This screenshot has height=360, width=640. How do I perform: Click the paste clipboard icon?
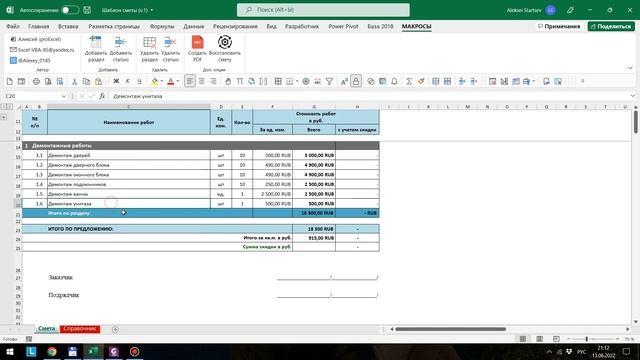pos(98,82)
